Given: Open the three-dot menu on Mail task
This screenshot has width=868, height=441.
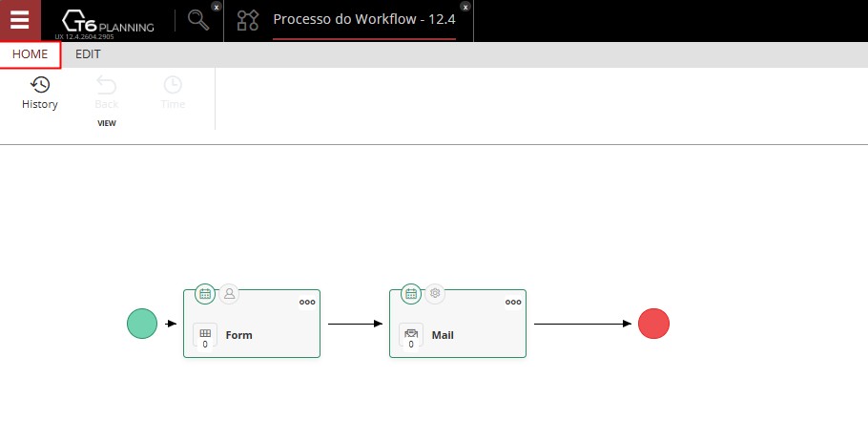Looking at the screenshot, I should (x=513, y=302).
